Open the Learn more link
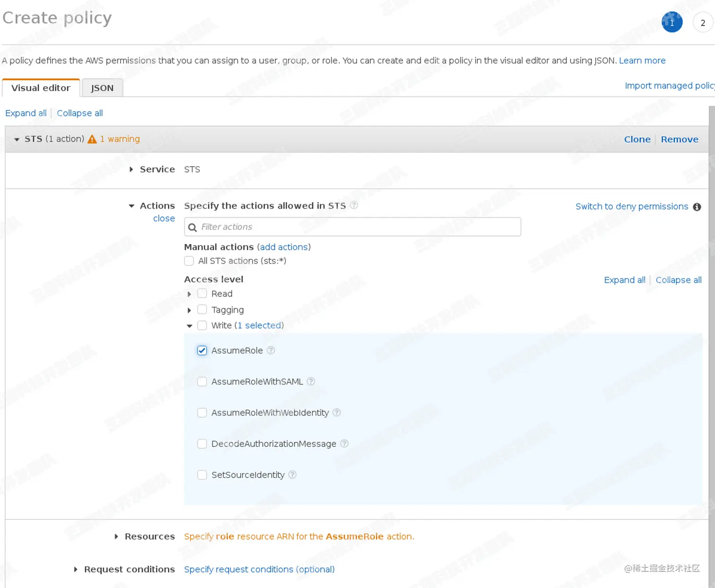This screenshot has height=588, width=715. point(642,61)
